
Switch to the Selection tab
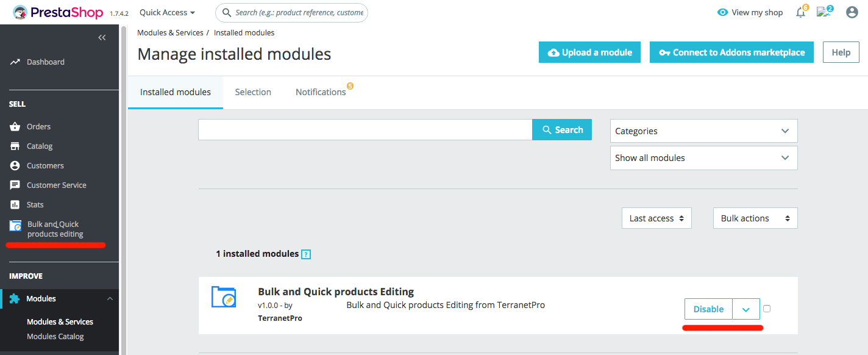pos(253,92)
